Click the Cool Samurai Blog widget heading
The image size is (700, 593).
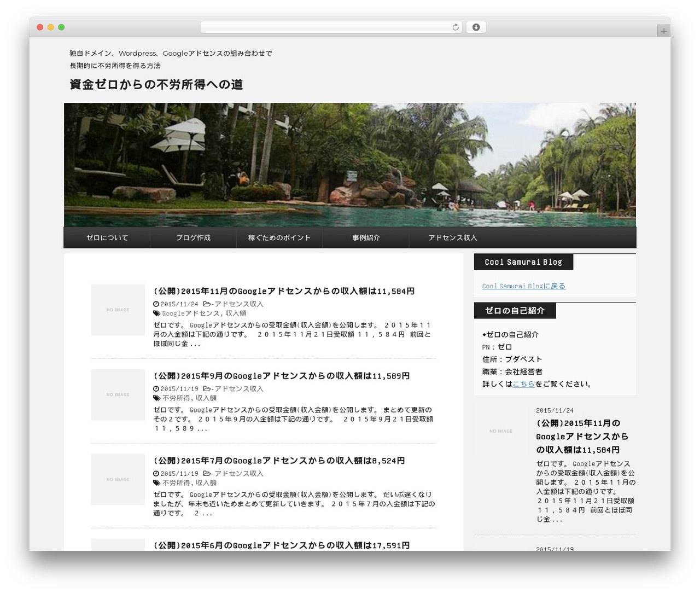[523, 262]
